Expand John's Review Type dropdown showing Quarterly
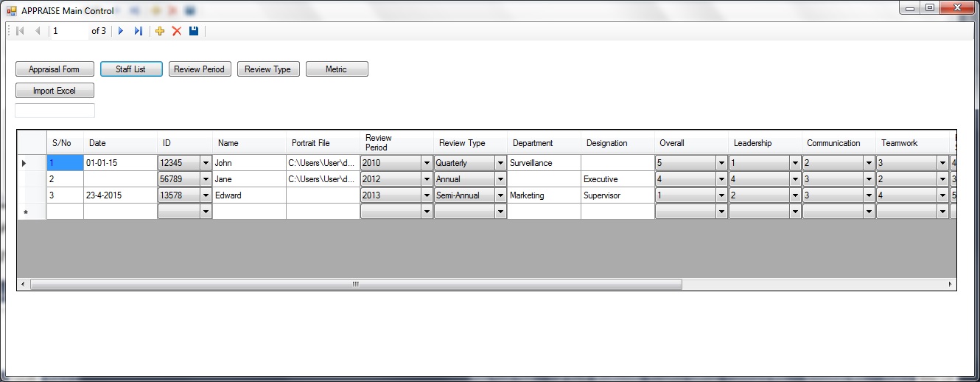Screen dimensions: 980x382 click(500, 163)
